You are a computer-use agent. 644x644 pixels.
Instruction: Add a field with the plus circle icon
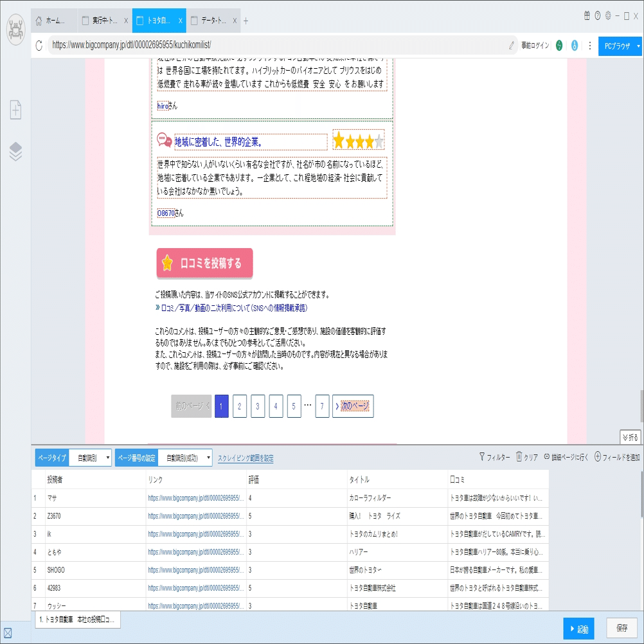(598, 456)
